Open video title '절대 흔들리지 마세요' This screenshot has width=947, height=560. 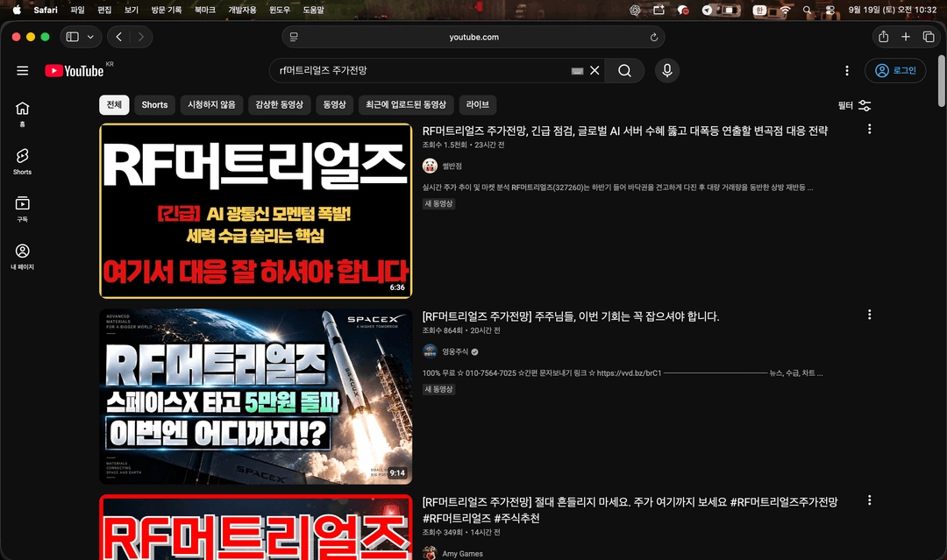pyautogui.click(x=630, y=510)
